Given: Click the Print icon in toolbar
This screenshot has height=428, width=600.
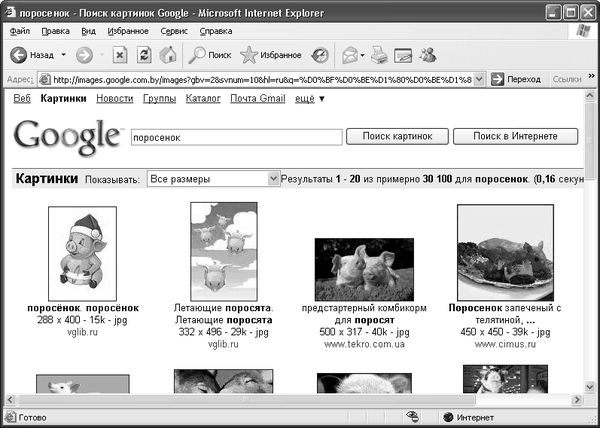Looking at the screenshot, I should [379, 55].
